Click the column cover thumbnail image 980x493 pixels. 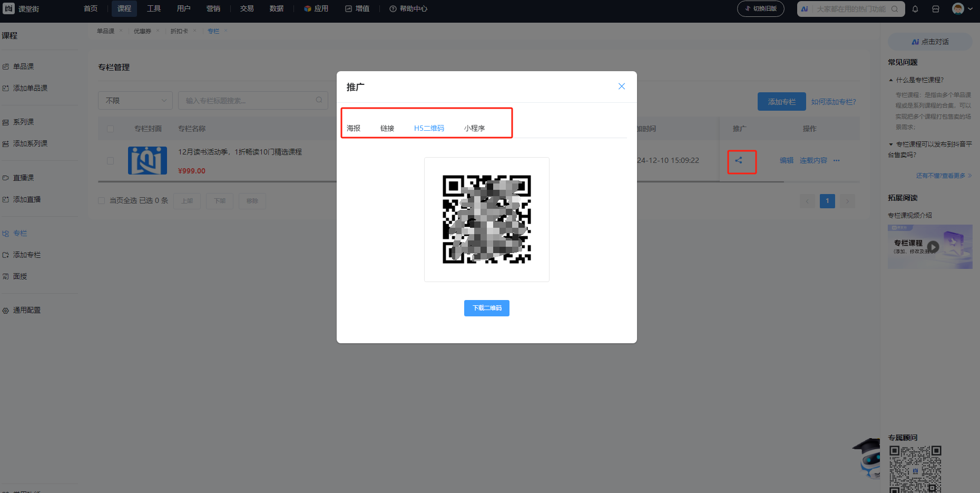(x=148, y=160)
